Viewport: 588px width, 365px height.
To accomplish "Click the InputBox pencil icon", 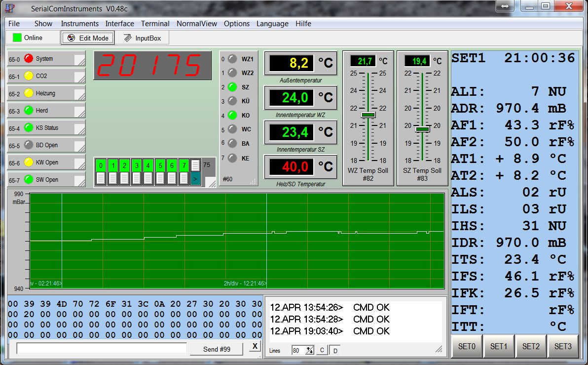I will (x=127, y=38).
